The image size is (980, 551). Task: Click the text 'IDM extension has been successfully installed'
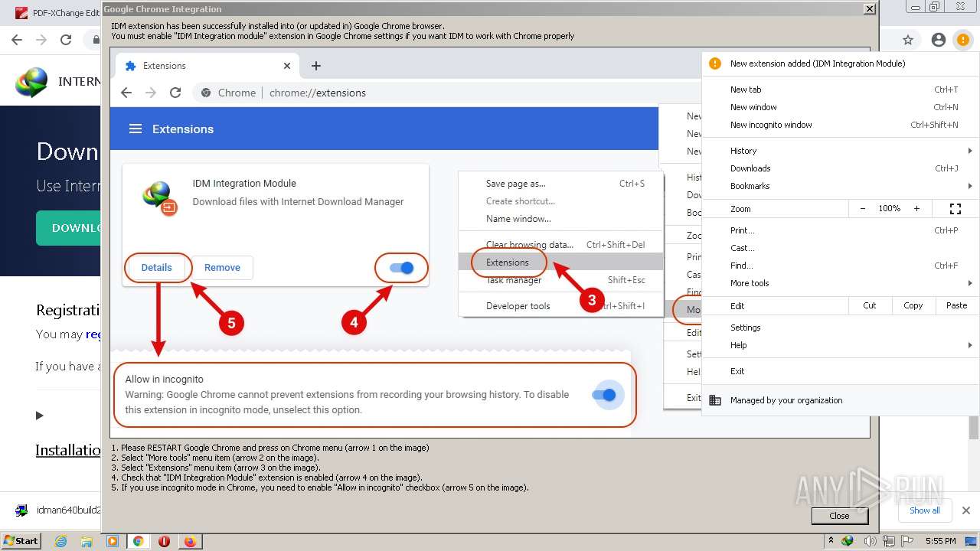tap(278, 26)
